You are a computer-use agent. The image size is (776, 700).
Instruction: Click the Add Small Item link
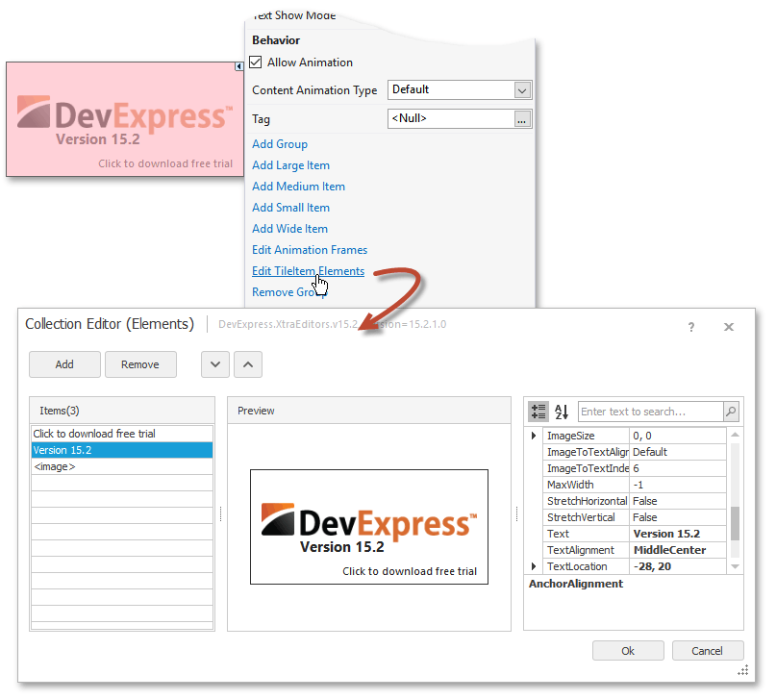coord(290,208)
